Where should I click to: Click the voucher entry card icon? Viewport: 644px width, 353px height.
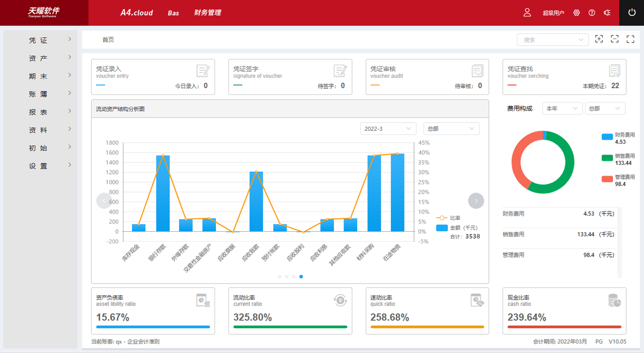click(203, 71)
